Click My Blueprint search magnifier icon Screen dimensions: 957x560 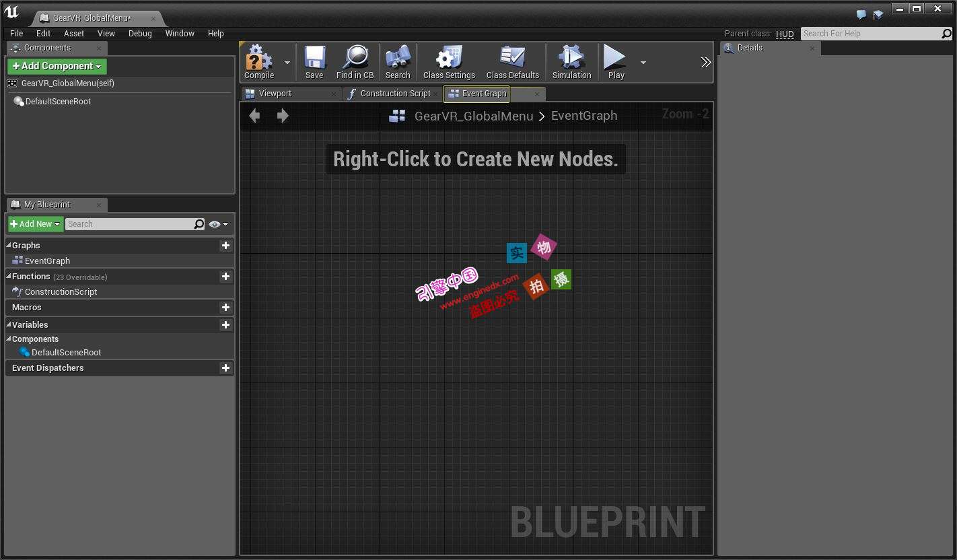click(199, 224)
